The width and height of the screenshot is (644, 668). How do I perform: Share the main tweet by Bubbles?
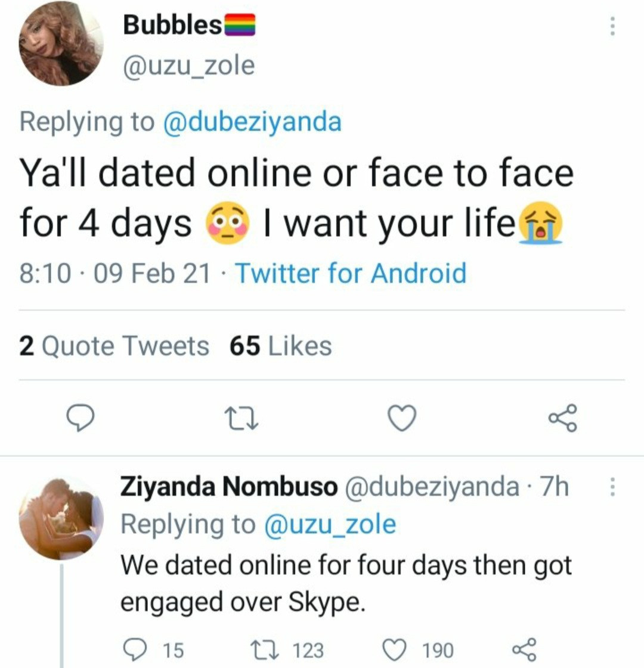tap(562, 418)
